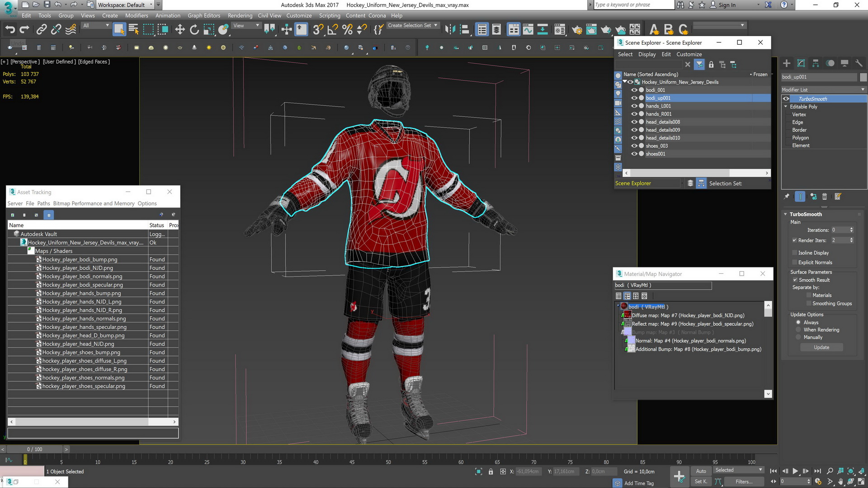Image resolution: width=868 pixels, height=488 pixels.
Task: Open Rendered Frame Window icon
Action: click(591, 30)
